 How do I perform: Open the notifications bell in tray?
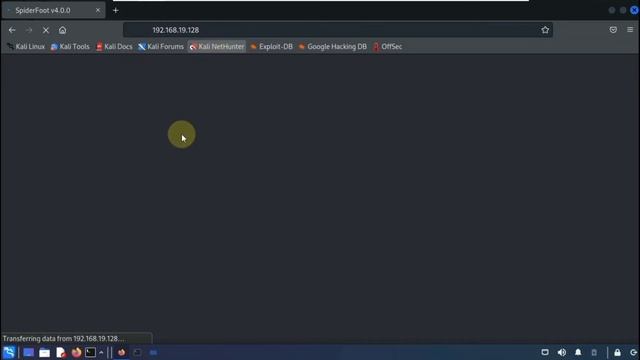pos(578,352)
